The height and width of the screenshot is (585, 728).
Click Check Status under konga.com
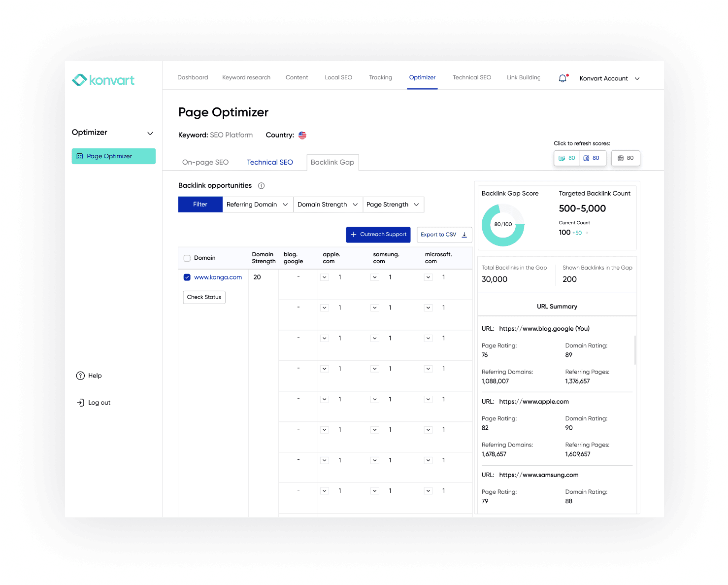203,297
